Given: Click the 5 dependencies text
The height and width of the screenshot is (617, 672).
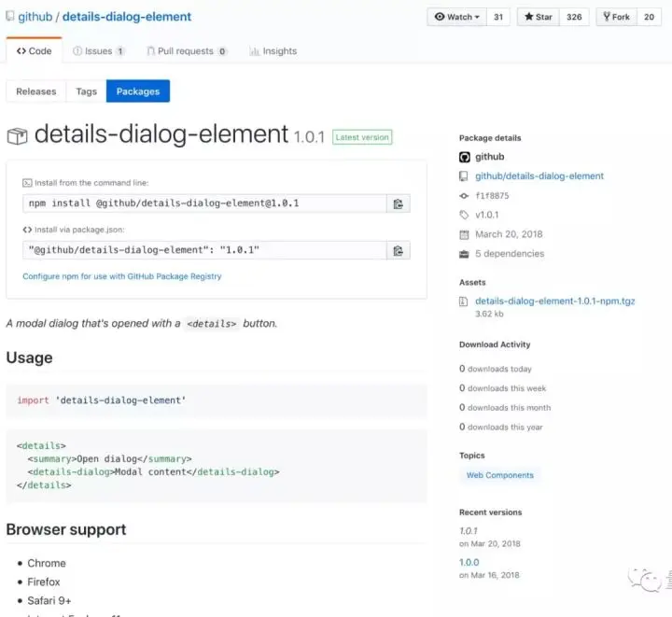Looking at the screenshot, I should (510, 254).
